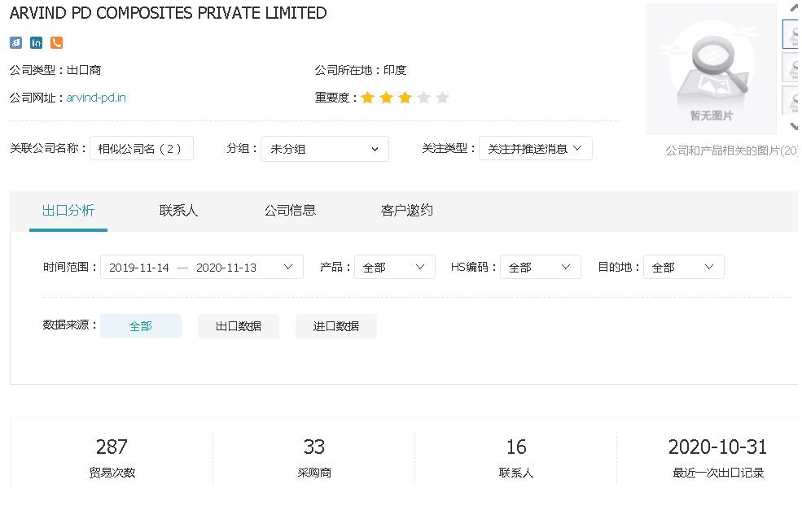Image resolution: width=802 pixels, height=532 pixels.
Task: Select 进口数据 data source filter
Action: pyautogui.click(x=336, y=326)
